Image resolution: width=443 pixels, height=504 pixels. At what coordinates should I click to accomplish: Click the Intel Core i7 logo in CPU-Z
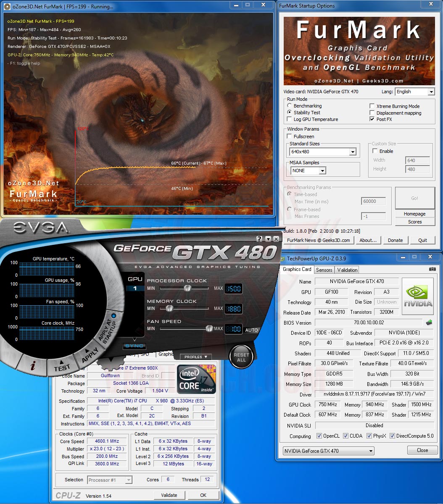[197, 380]
